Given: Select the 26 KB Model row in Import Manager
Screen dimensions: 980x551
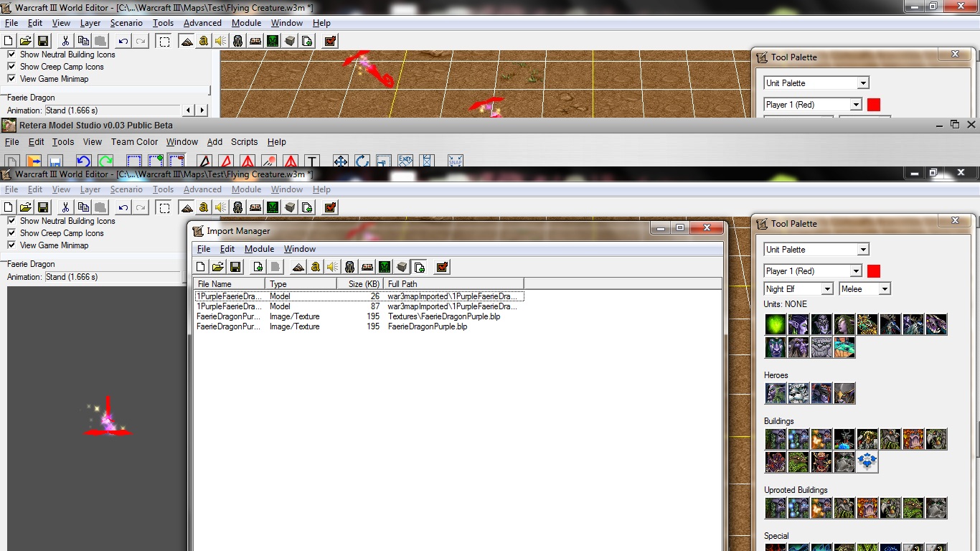Looking at the screenshot, I should 359,296.
